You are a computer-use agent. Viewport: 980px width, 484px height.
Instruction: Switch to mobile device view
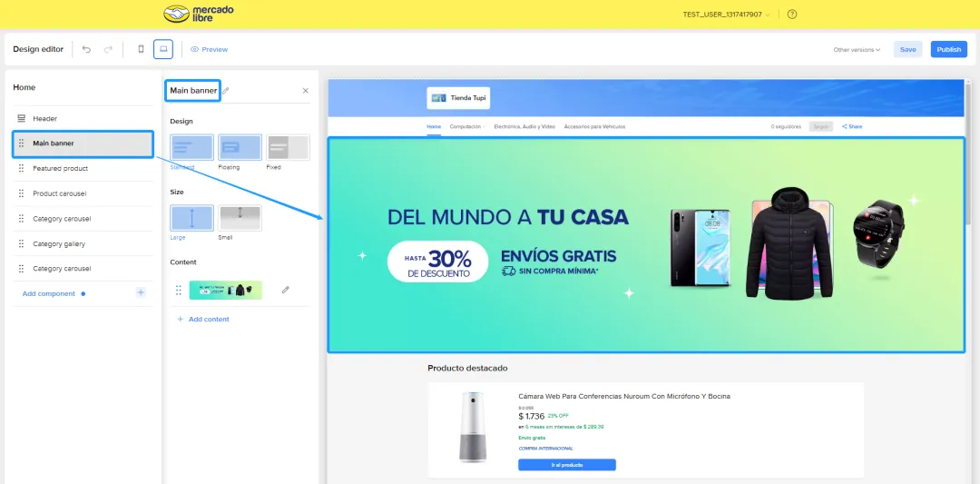(x=141, y=49)
